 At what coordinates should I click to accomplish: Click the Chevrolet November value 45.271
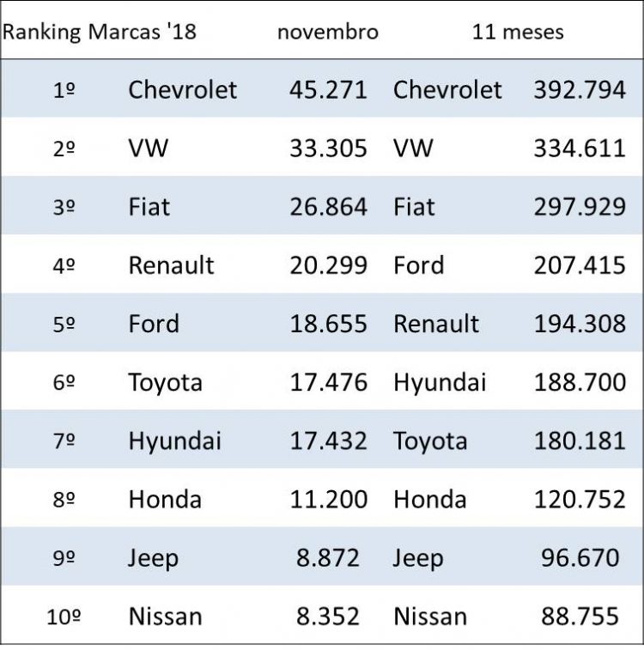328,89
